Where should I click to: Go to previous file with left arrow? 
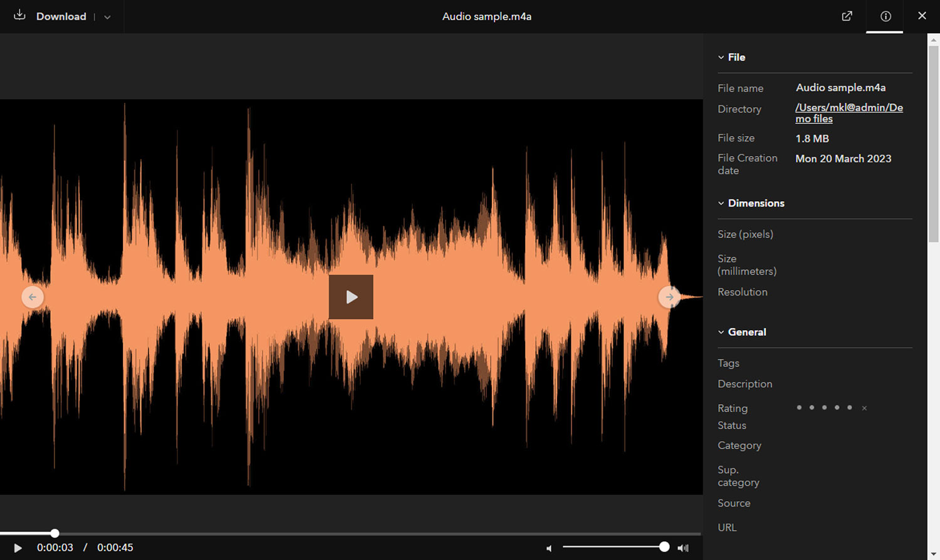tap(33, 297)
